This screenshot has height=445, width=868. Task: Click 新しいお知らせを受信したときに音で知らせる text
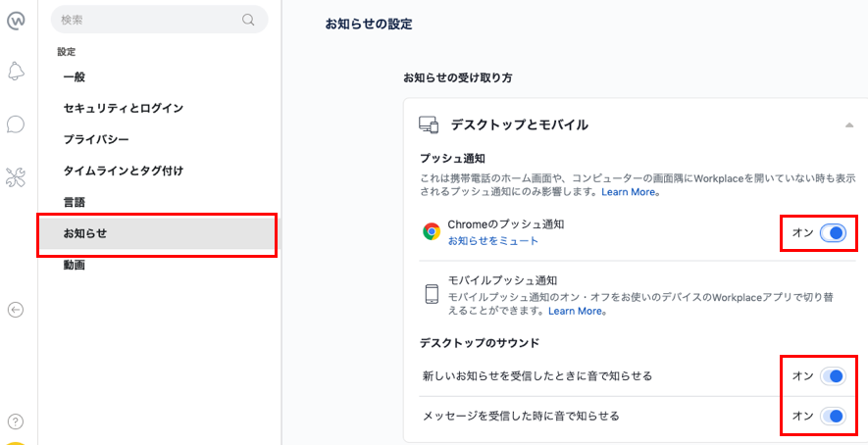pos(536,376)
